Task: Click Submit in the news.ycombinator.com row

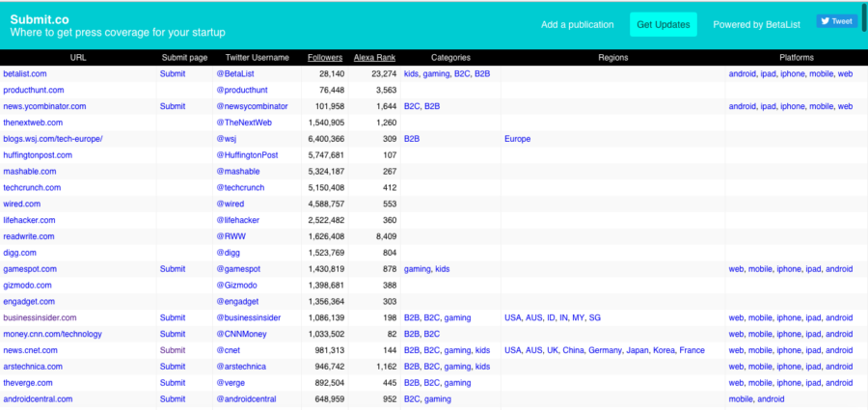Action: click(173, 106)
